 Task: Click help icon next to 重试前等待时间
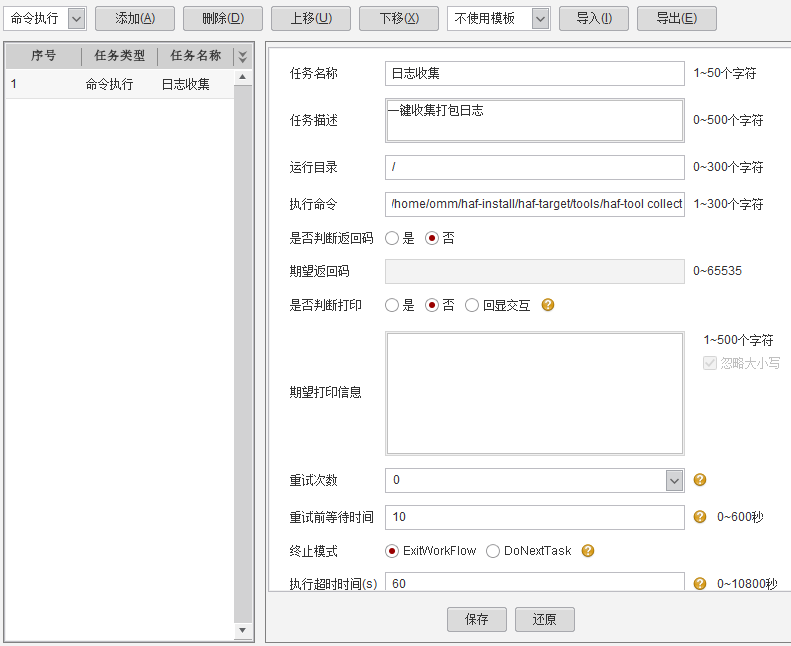click(x=700, y=516)
